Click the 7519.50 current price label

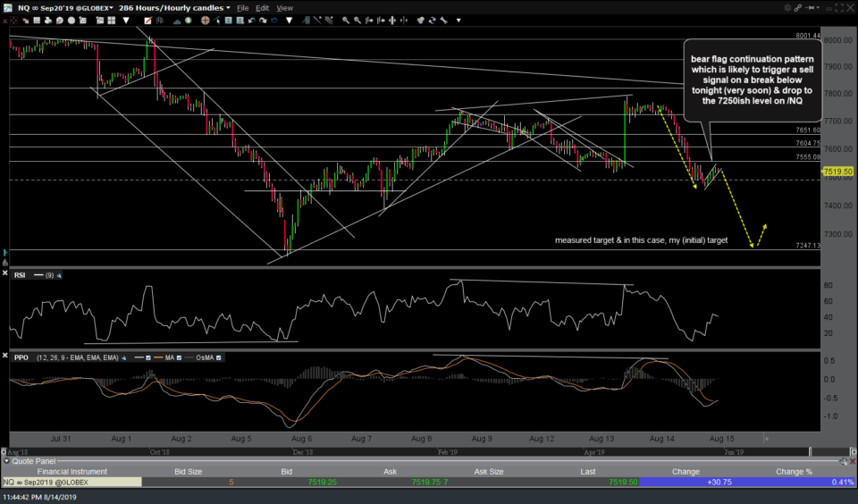(837, 172)
